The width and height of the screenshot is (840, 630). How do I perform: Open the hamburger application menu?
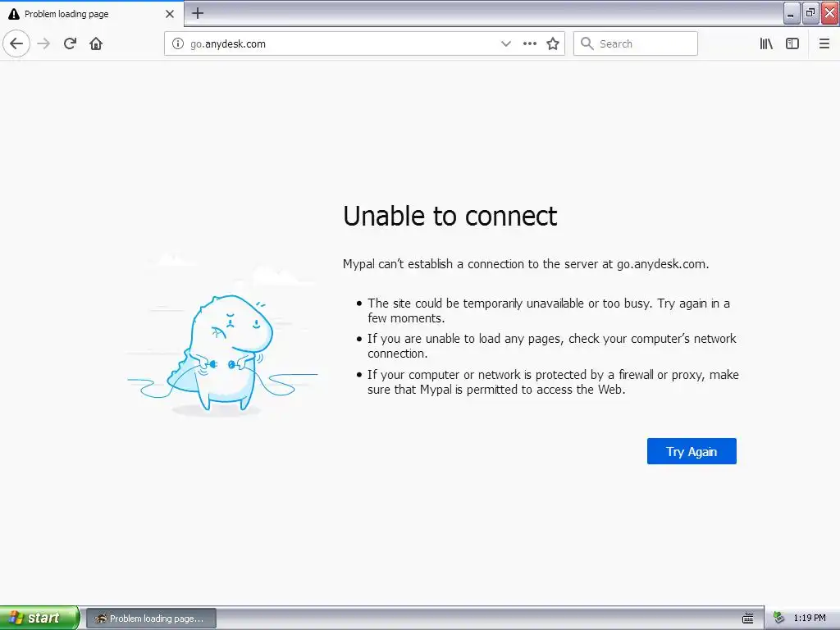tap(824, 43)
